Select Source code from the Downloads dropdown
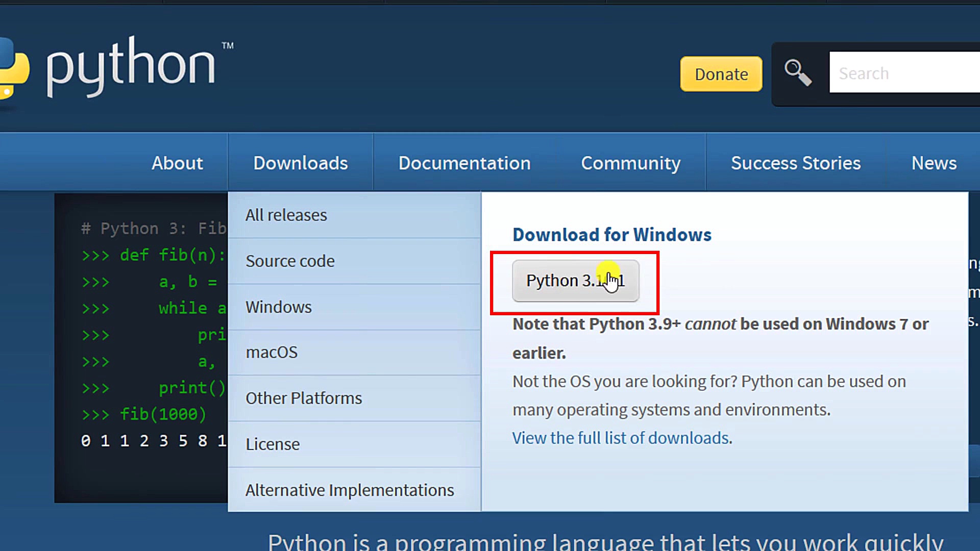980x551 pixels. coord(354,261)
